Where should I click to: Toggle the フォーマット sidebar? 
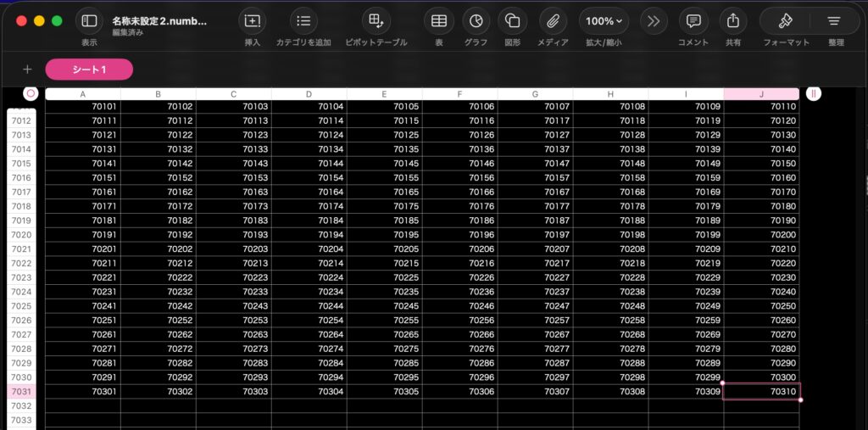785,21
